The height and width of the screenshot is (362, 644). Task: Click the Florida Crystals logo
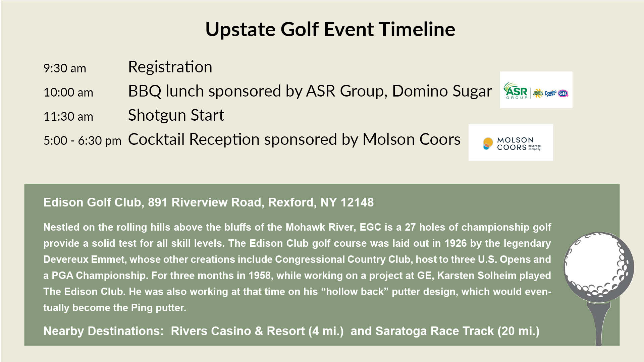click(538, 93)
